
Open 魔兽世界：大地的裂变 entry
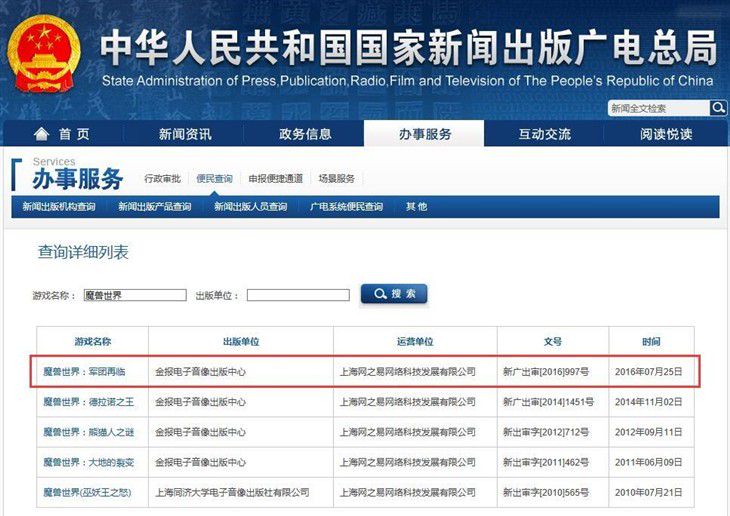coord(88,462)
